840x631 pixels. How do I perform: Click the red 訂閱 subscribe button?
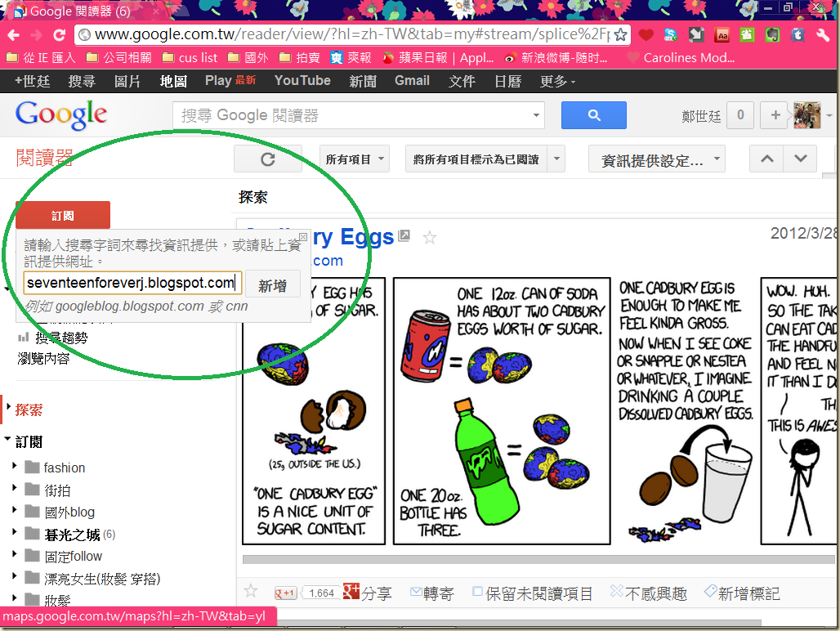[x=63, y=215]
